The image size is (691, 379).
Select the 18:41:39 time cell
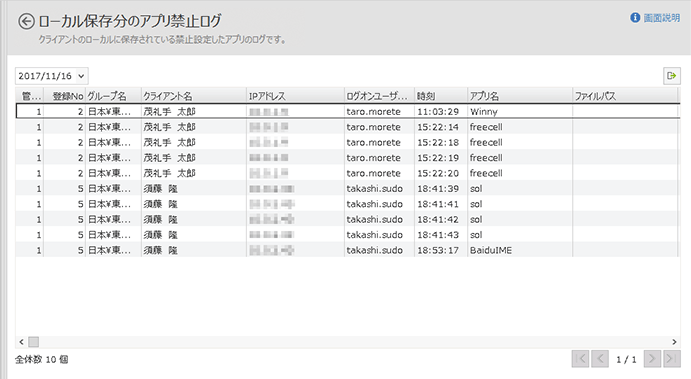point(441,189)
